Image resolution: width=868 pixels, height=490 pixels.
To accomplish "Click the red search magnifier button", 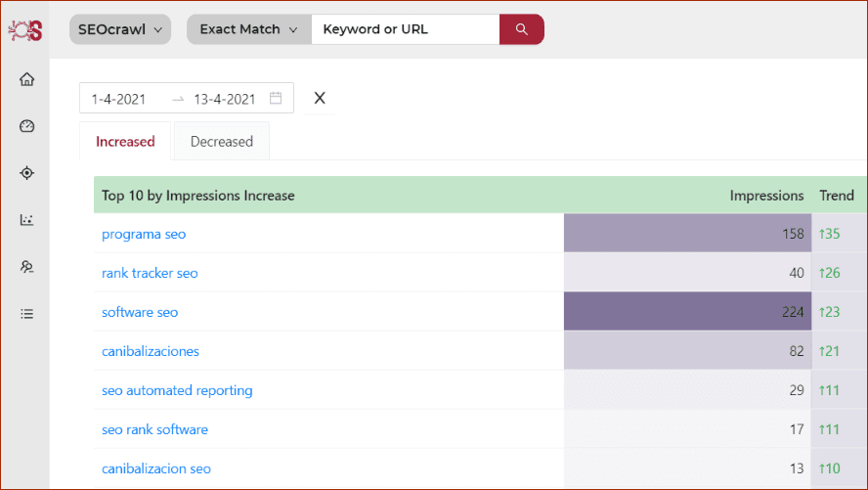I will pyautogui.click(x=521, y=29).
